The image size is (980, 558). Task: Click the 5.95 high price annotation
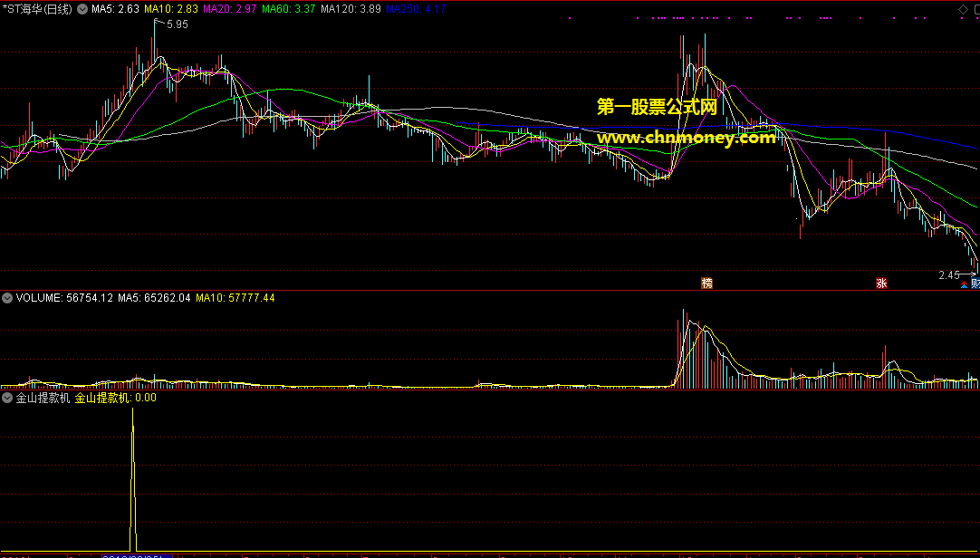177,24
